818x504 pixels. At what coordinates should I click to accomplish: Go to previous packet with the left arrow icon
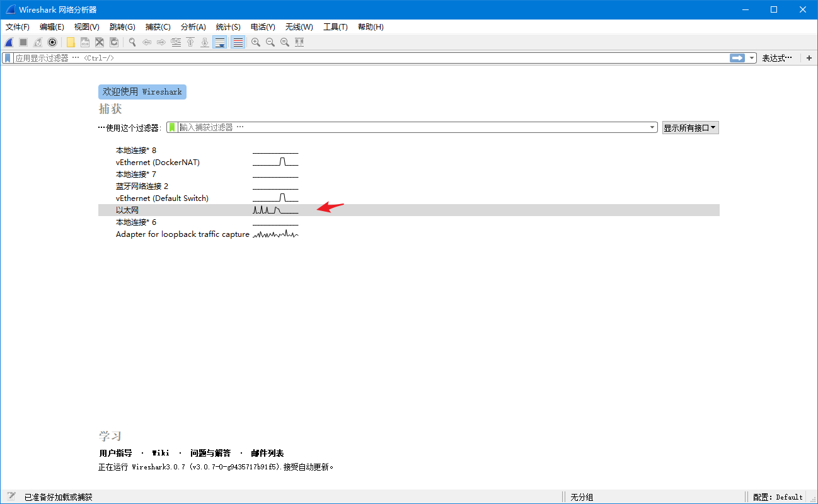coord(147,42)
